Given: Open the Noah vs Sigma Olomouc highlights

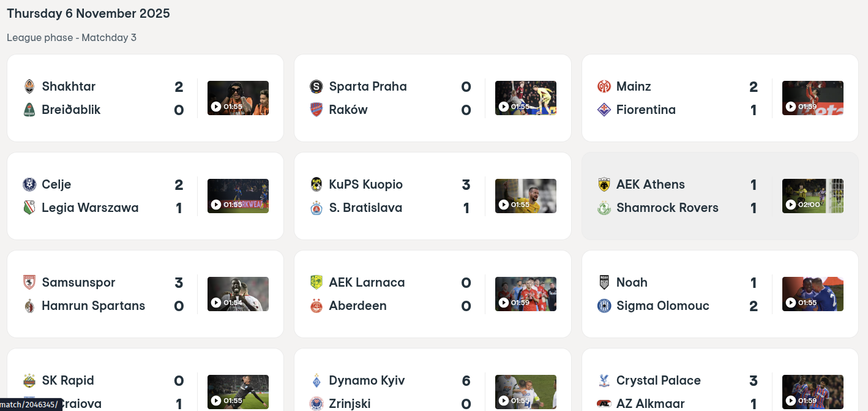Looking at the screenshot, I should [812, 294].
